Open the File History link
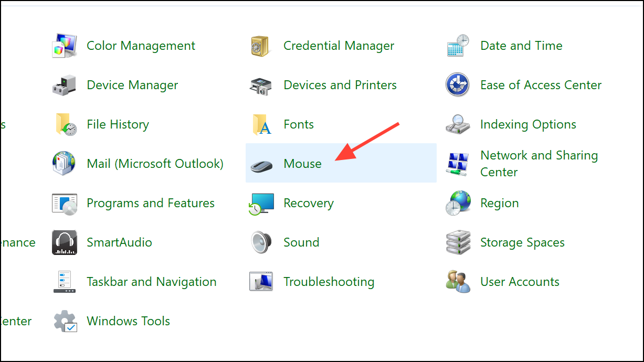Screen dimensions: 644x362 [118, 124]
